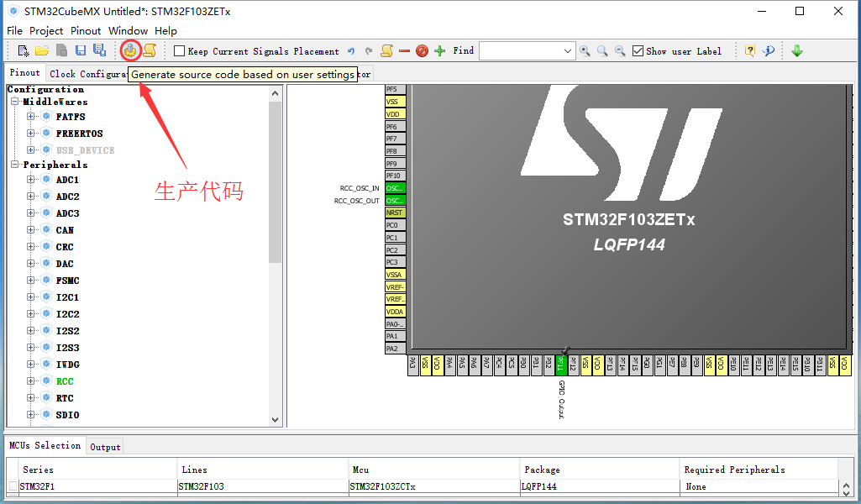Click the New Project toolbar icon
This screenshot has width=861, height=504.
point(23,51)
